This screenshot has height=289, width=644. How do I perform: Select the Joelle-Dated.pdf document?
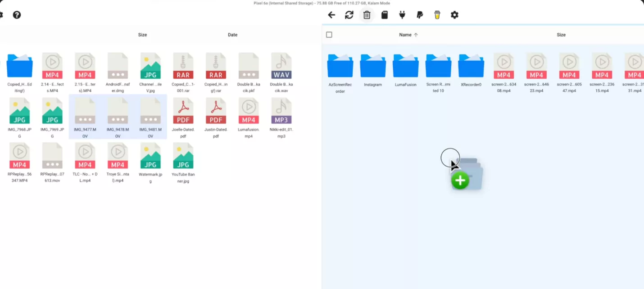[183, 118]
